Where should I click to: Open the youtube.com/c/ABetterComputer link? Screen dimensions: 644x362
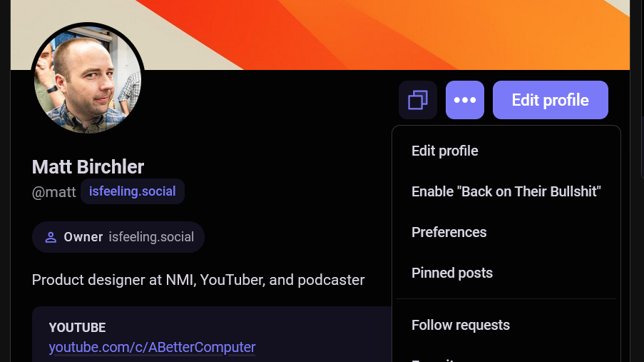click(152, 348)
